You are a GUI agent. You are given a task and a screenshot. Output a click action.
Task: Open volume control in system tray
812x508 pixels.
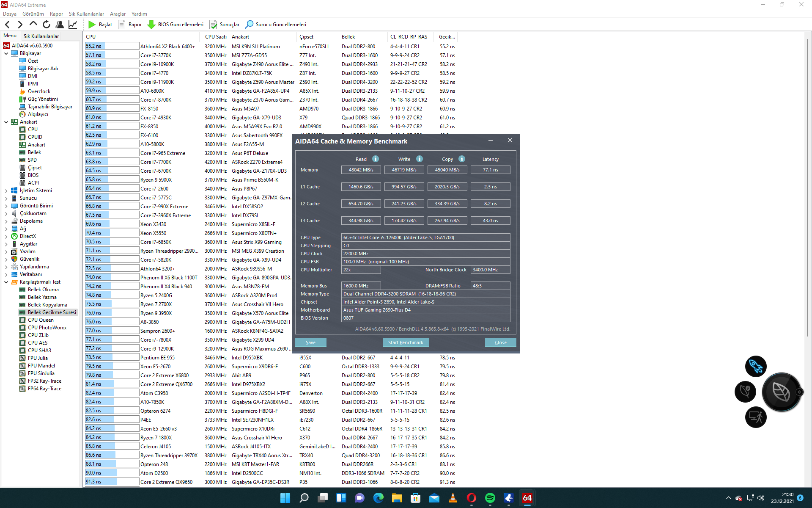[761, 498]
